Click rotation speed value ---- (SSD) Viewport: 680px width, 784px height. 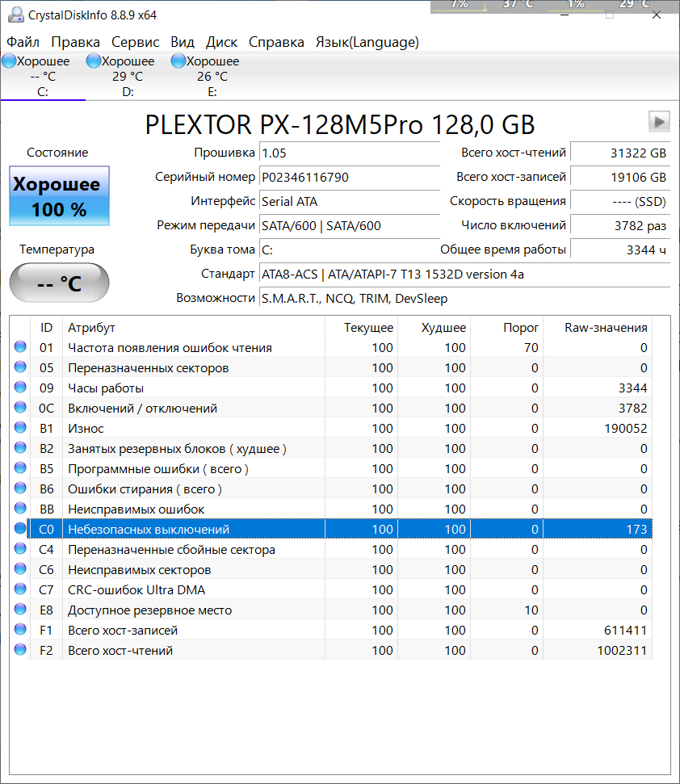click(x=620, y=202)
